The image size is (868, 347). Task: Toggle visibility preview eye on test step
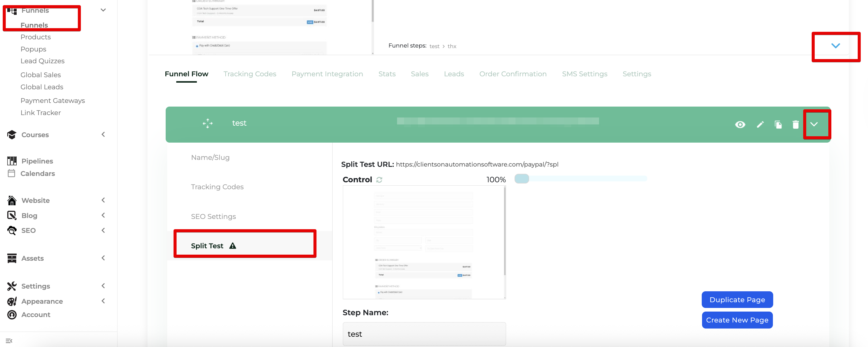pyautogui.click(x=740, y=124)
